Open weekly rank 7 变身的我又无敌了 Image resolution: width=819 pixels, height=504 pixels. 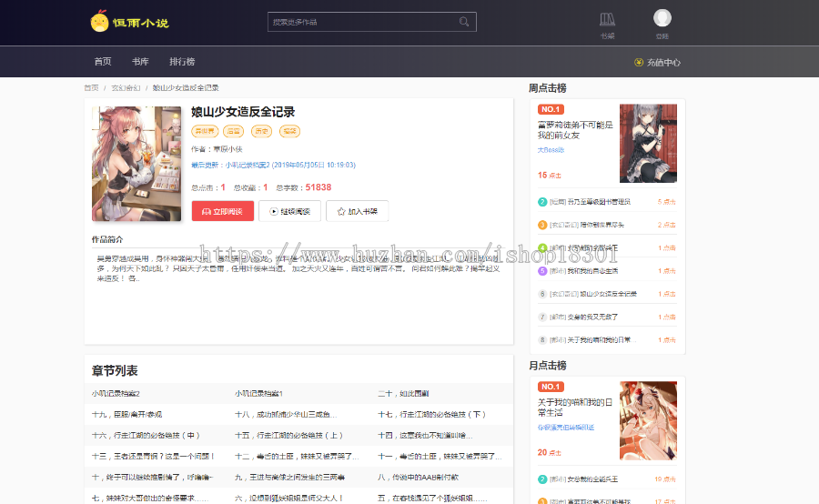click(x=592, y=317)
